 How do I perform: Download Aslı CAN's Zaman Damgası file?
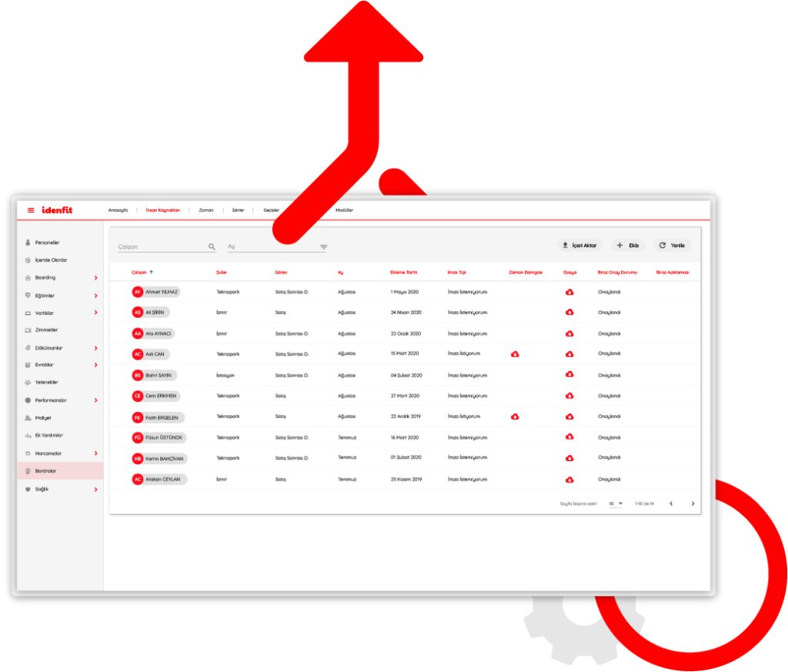pyautogui.click(x=515, y=354)
